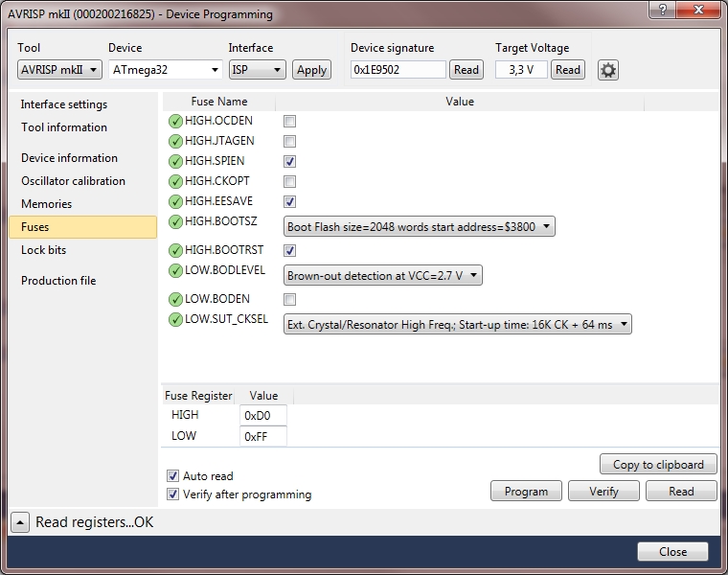The width and height of the screenshot is (728, 575).
Task: Disable Verify after programming checkbox
Action: point(172,494)
